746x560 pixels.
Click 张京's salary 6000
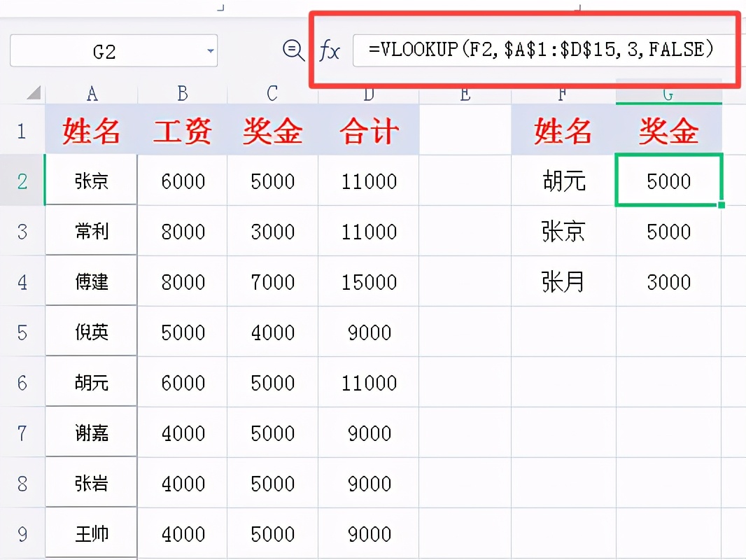pos(183,181)
